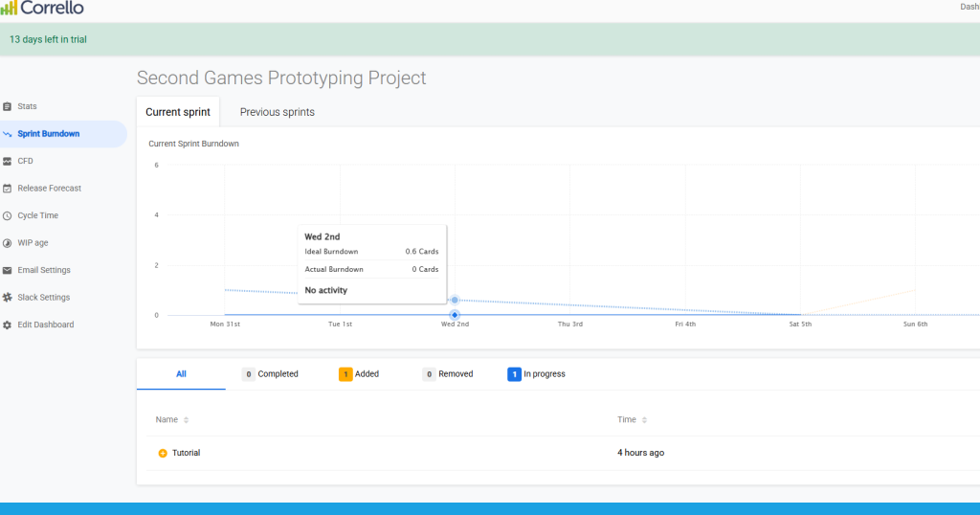
Task: Click the Email Settings envelope icon
Action: pos(7,271)
